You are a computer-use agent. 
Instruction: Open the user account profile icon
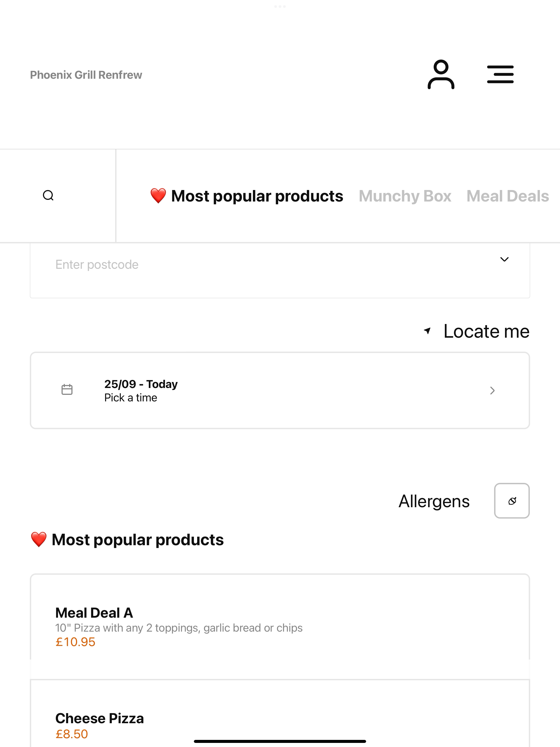(x=441, y=75)
